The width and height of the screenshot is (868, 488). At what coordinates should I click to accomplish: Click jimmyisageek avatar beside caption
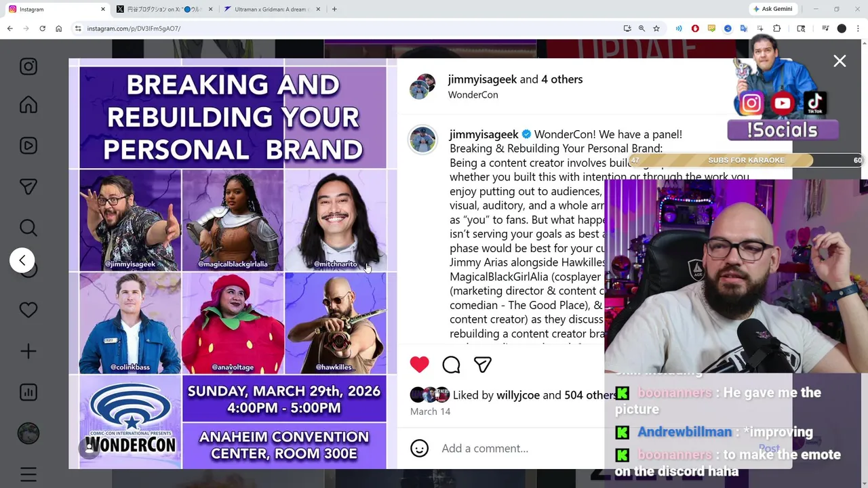coord(422,140)
